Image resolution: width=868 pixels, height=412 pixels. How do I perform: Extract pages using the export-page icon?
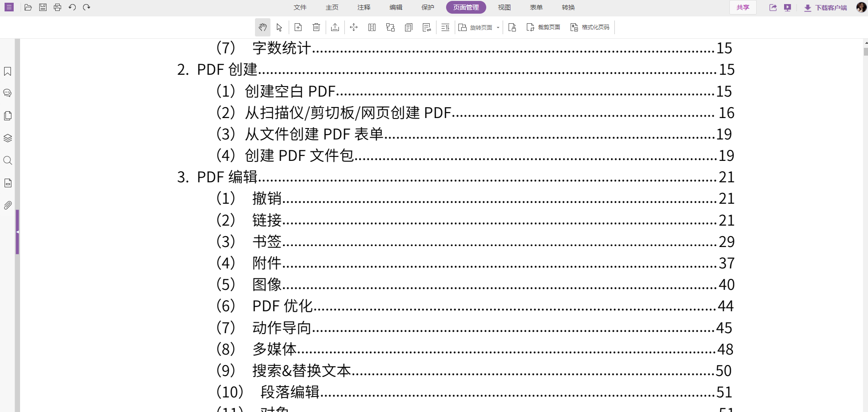click(335, 27)
